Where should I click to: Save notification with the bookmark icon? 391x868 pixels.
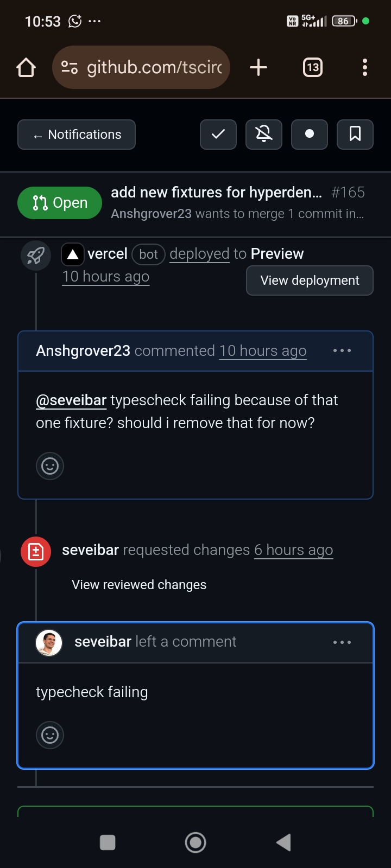[355, 135]
